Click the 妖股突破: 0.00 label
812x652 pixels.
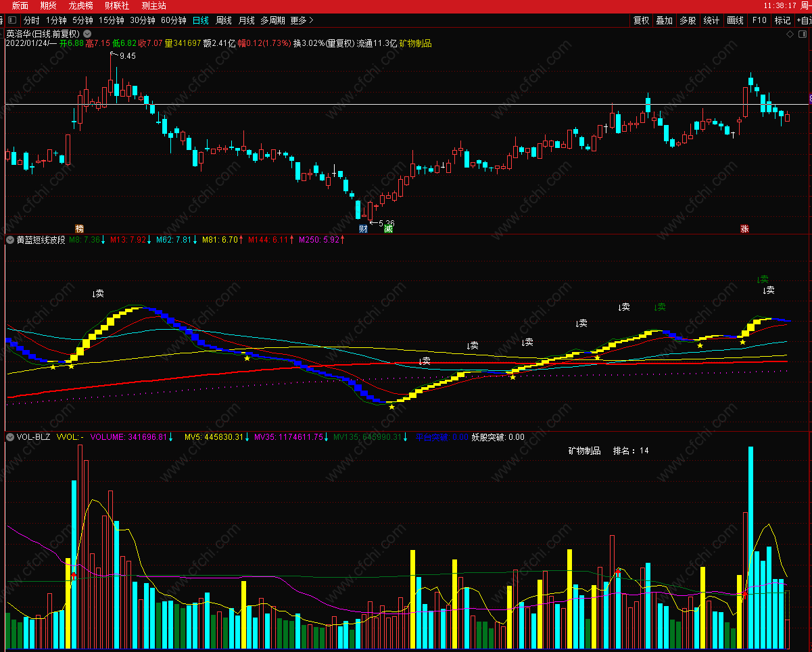pos(498,437)
